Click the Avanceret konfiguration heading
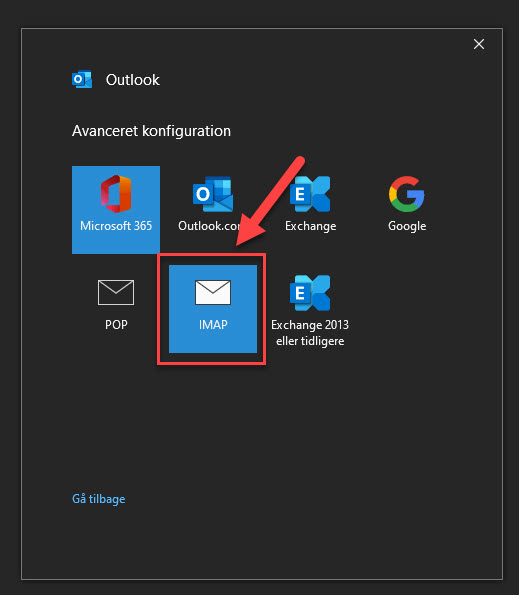Viewport: 519px width, 595px height. (151, 131)
